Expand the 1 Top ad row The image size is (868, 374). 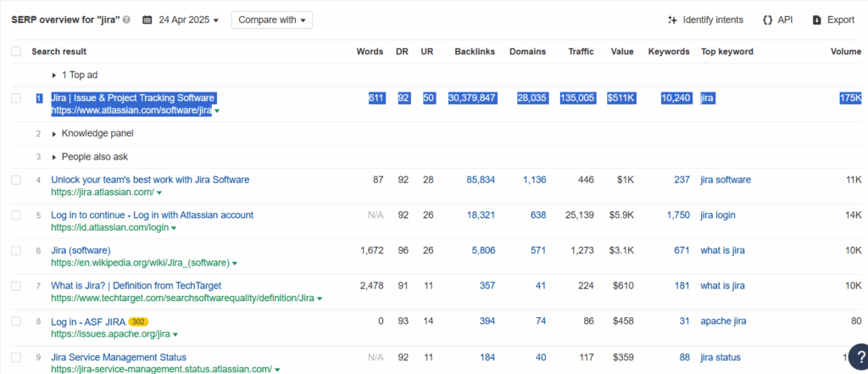click(75, 75)
